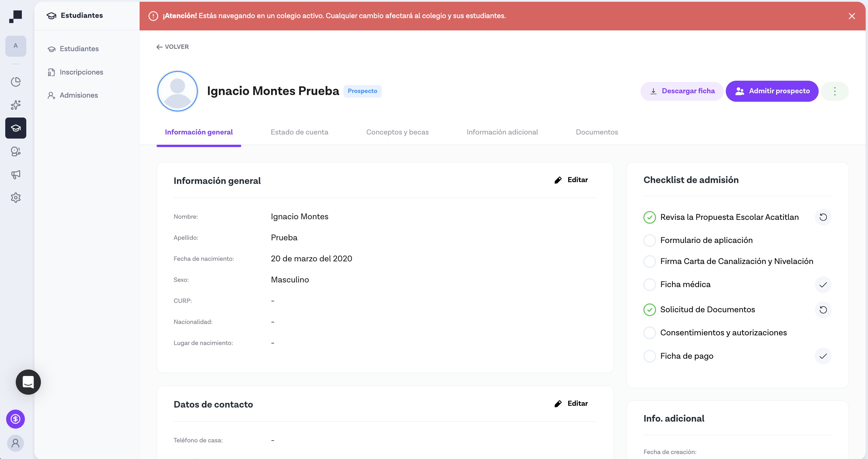Open the Documentos tab
The width and height of the screenshot is (868, 459).
pyautogui.click(x=597, y=132)
